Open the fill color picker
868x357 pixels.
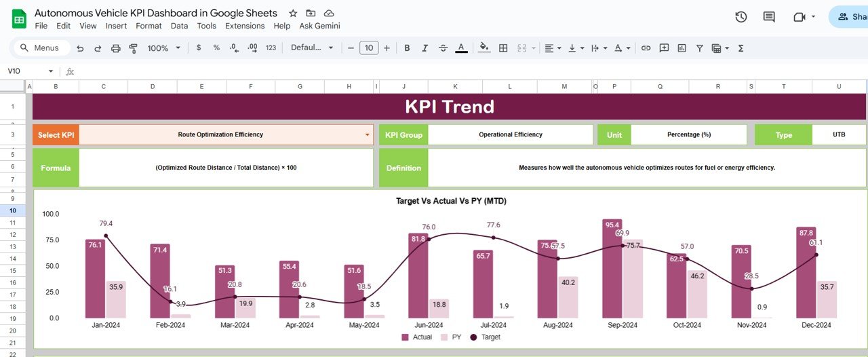pos(484,48)
